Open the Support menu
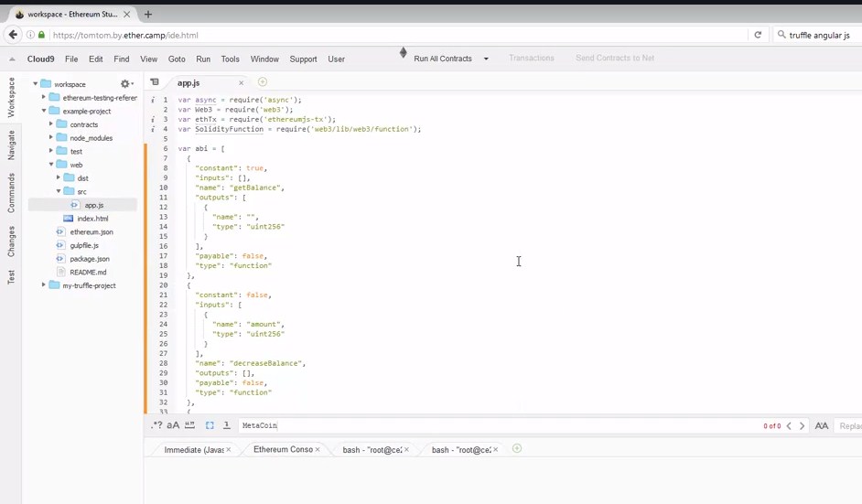The image size is (862, 504). 303,59
